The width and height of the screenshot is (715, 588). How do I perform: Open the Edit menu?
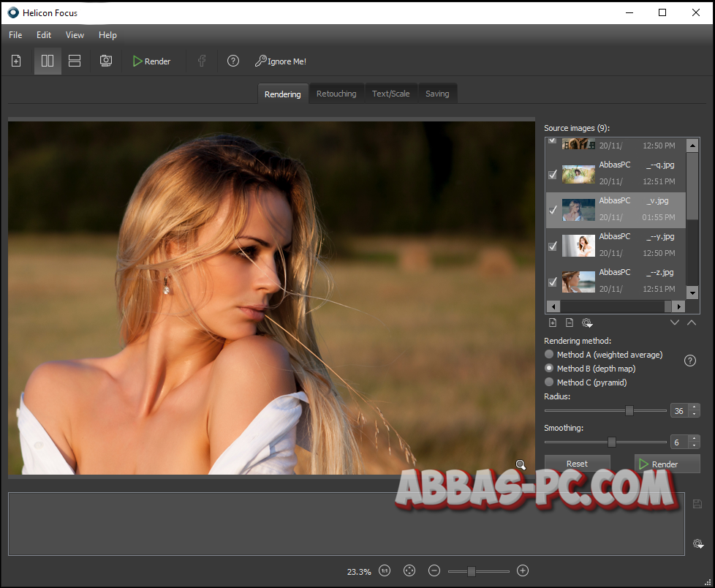click(x=44, y=35)
